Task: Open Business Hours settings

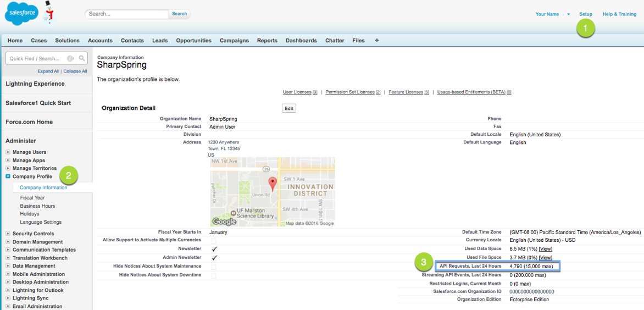Action: (x=37, y=206)
